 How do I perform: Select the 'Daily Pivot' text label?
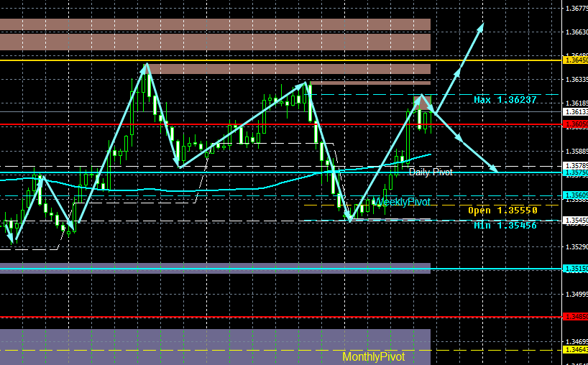[431, 172]
